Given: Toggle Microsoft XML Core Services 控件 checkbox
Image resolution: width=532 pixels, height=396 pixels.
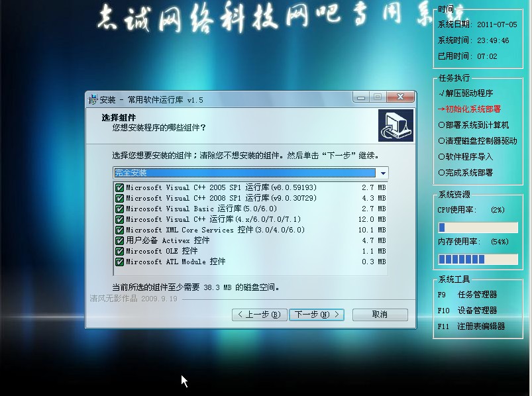Looking at the screenshot, I should pyautogui.click(x=119, y=230).
